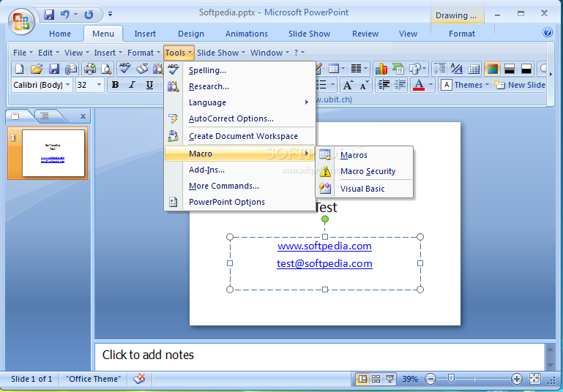563x392 pixels.
Task: Send as e-mail attachment icon
Action: click(x=71, y=69)
